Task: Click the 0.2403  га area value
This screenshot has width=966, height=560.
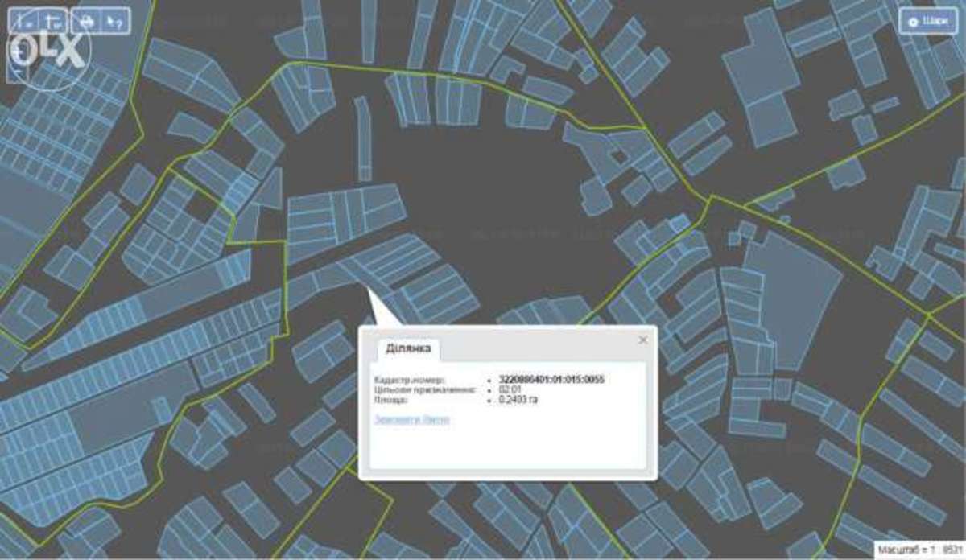Action: coord(518,399)
